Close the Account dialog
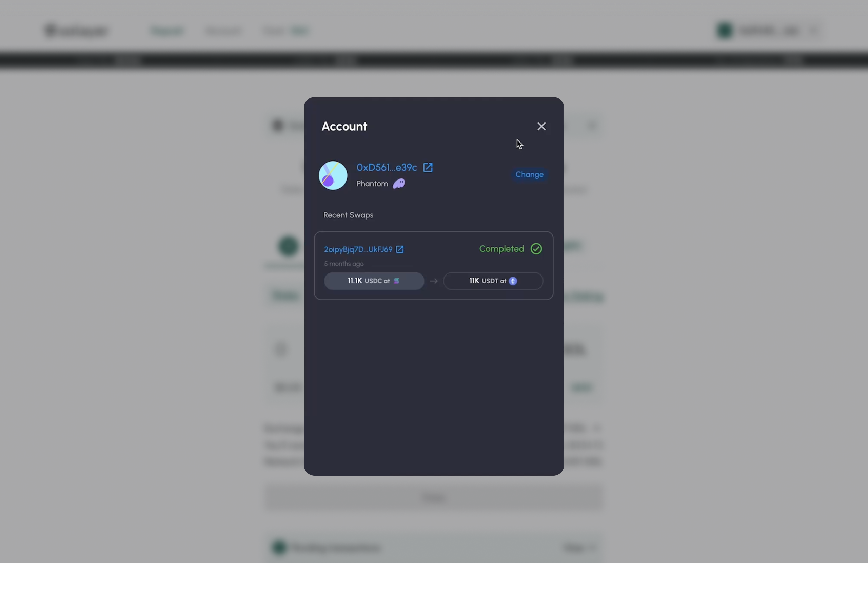 (541, 126)
